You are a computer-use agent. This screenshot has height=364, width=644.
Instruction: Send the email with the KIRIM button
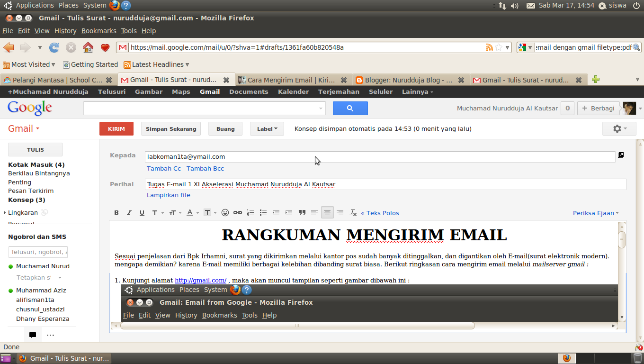(x=116, y=129)
